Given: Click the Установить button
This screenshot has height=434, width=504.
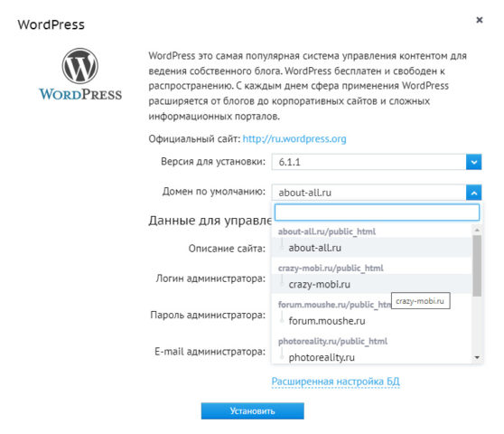Looking at the screenshot, I should [x=253, y=410].
